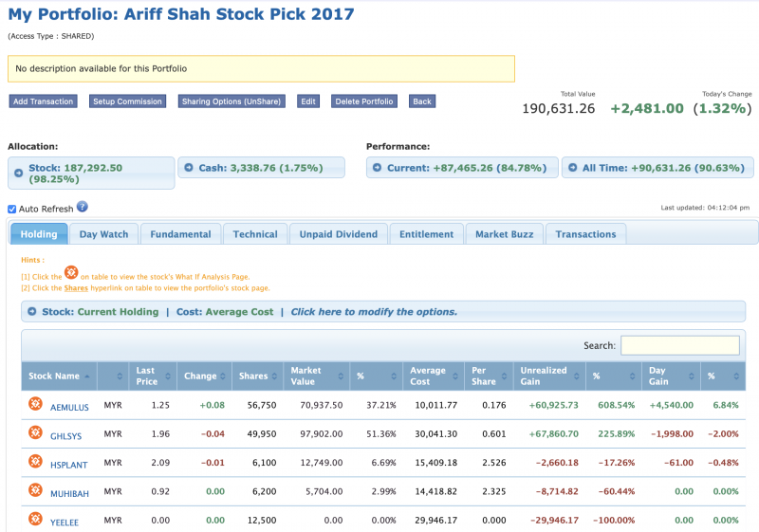Open What If analysis icon for HSPLANT
Screen dimensions: 759x532
click(x=35, y=462)
